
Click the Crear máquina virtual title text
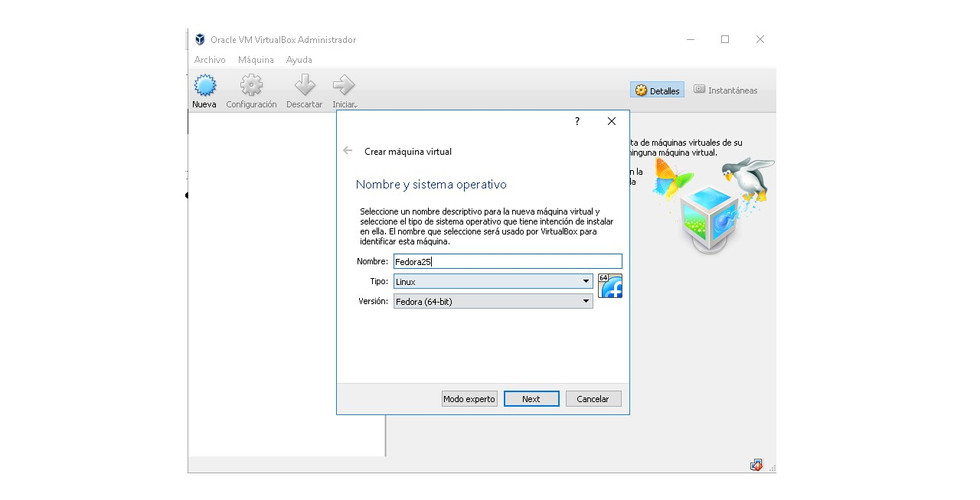click(408, 151)
